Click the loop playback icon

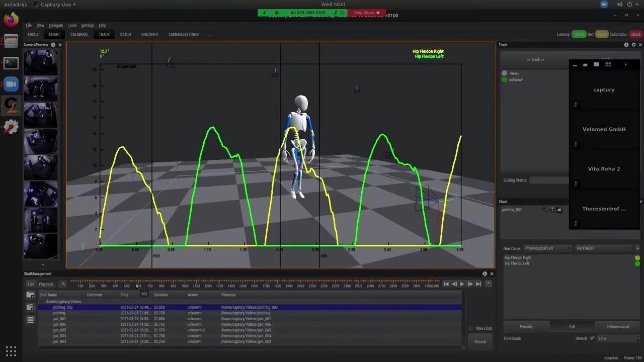[x=488, y=284]
